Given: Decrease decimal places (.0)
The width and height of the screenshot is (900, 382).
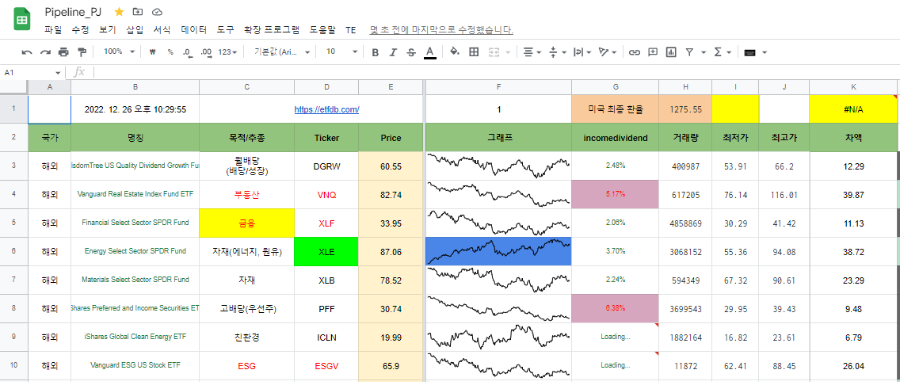Looking at the screenshot, I should [188, 52].
